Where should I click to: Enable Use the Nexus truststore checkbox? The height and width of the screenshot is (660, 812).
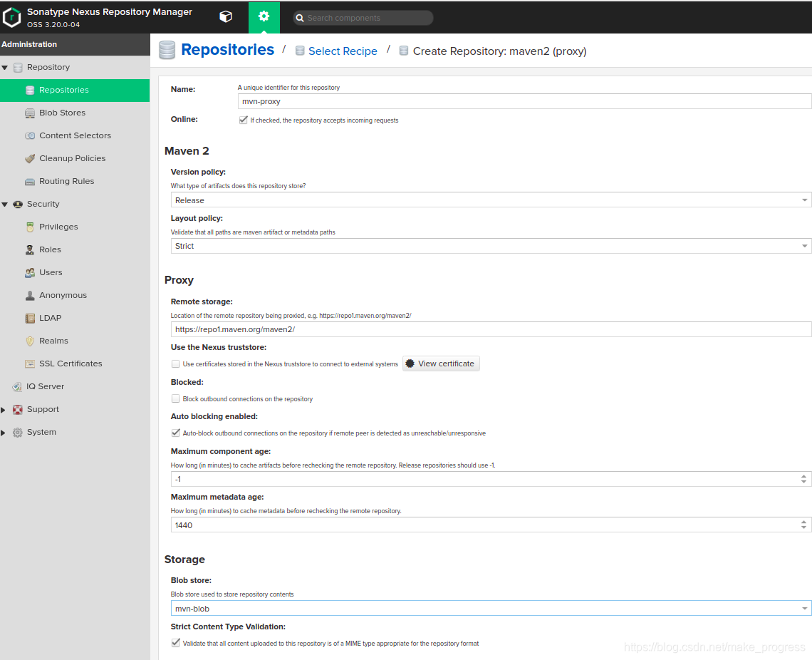coord(175,364)
